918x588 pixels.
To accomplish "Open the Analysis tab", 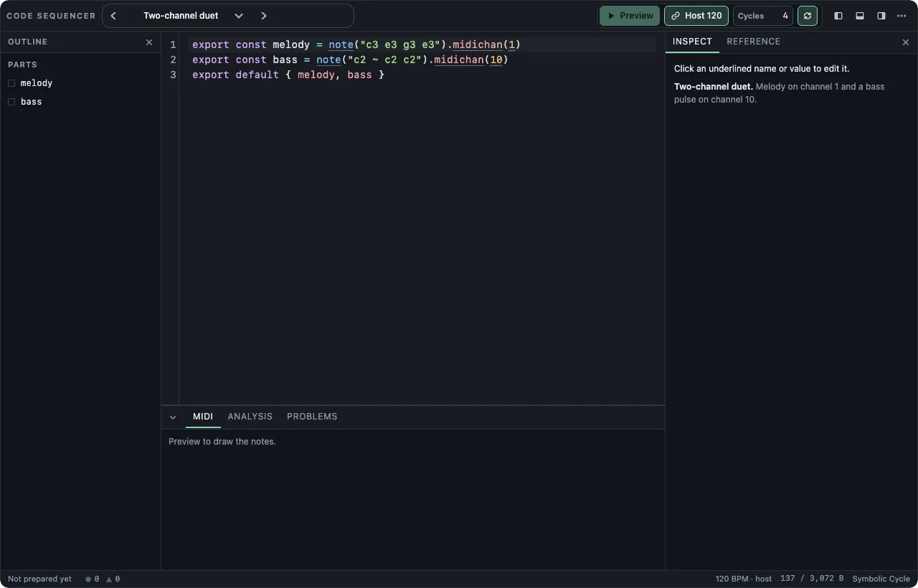I will pos(250,417).
